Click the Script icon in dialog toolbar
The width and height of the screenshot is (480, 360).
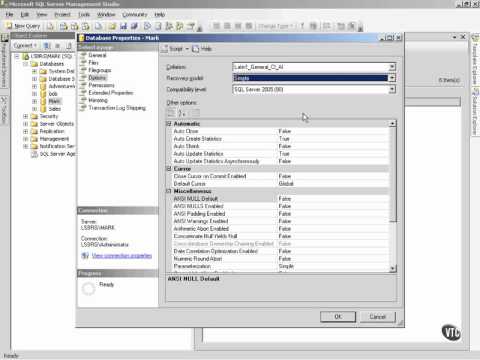click(164, 49)
